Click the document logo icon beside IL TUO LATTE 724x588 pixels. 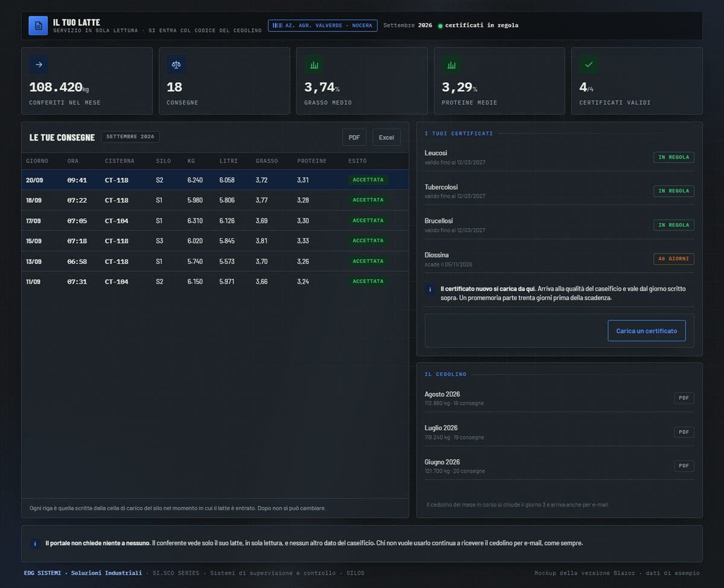click(x=38, y=25)
